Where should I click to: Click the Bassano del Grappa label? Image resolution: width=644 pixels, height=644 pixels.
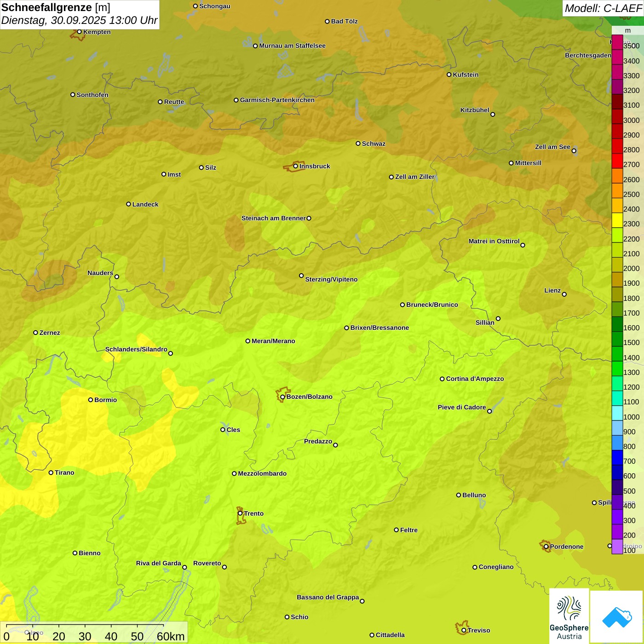(x=328, y=597)
